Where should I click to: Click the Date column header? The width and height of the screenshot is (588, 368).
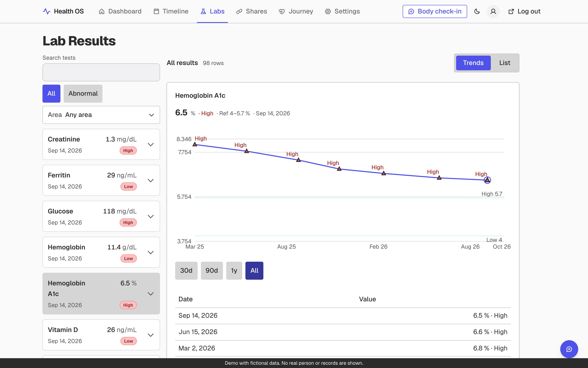tap(186, 299)
